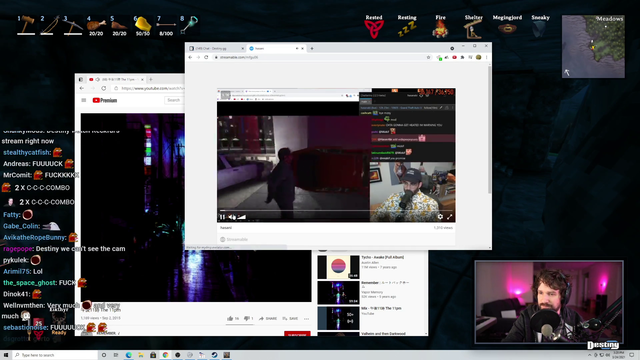Open a new tab in the YouTube browser window

[151, 80]
